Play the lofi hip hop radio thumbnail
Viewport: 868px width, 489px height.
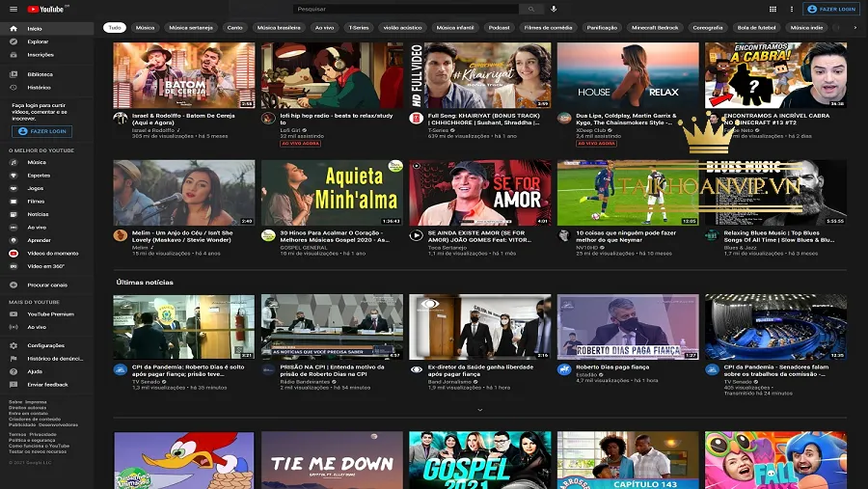click(332, 75)
